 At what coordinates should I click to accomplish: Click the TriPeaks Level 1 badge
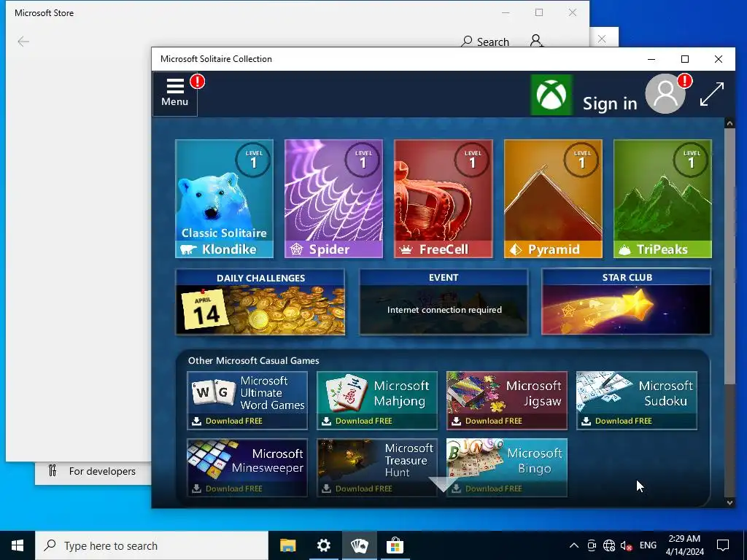point(692,160)
